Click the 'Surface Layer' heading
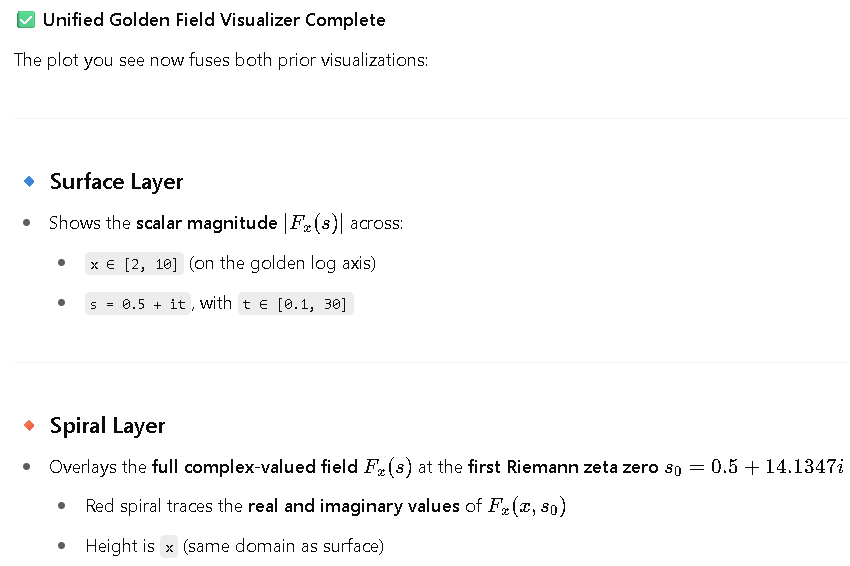The image size is (850, 566). tap(117, 182)
